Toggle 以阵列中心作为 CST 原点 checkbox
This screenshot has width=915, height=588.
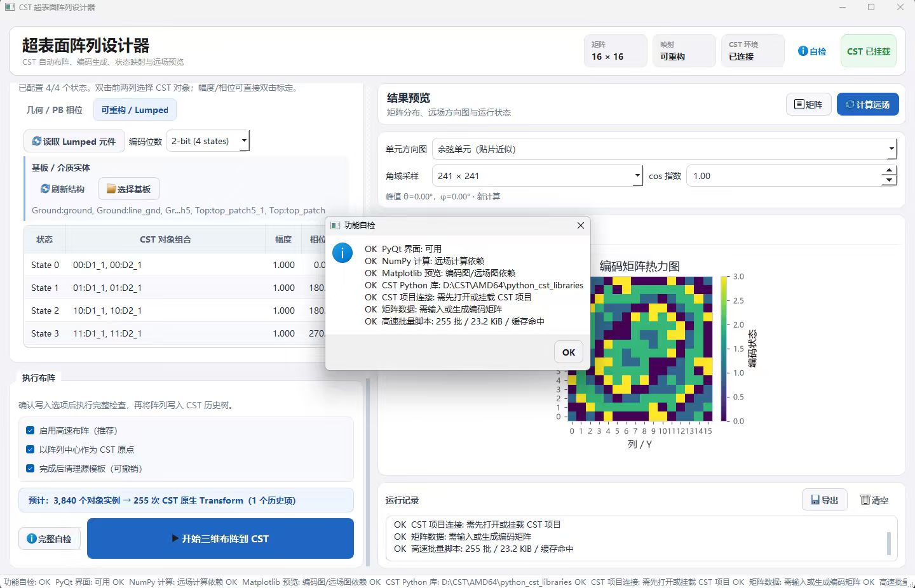[x=30, y=450]
